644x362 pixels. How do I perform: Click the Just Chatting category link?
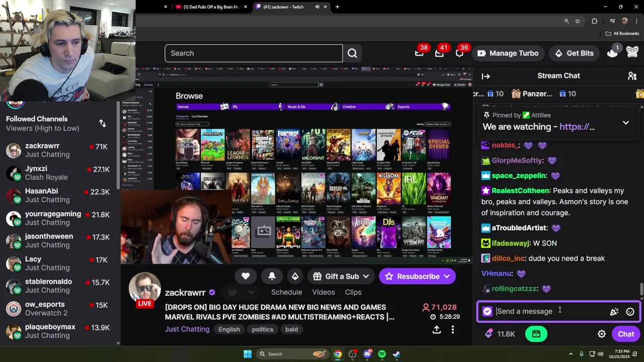pos(187,329)
